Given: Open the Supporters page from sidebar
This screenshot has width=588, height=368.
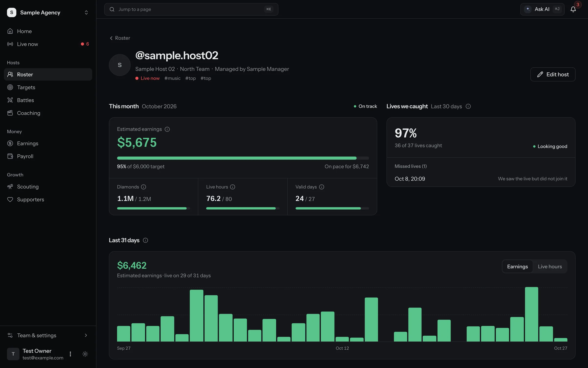Looking at the screenshot, I should tap(48, 199).
